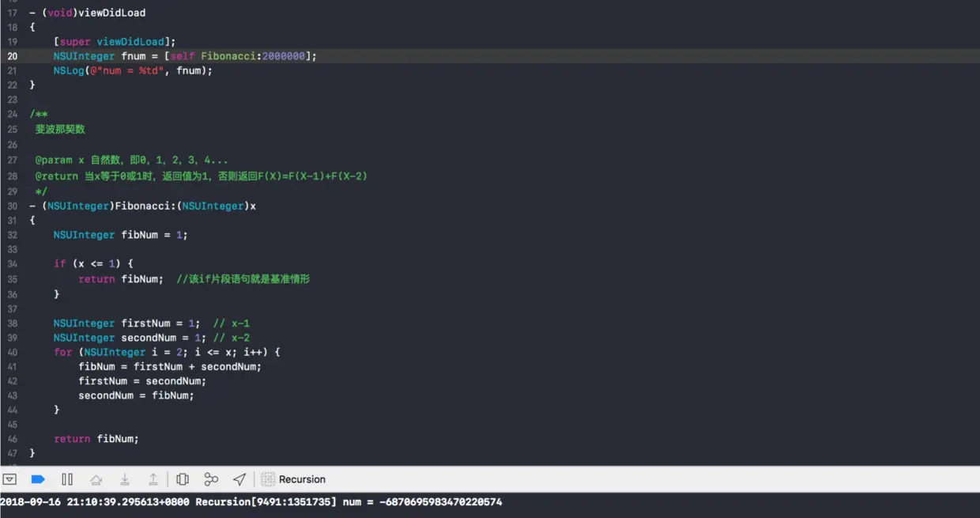The image size is (980, 518).
Task: Click the for loop header on line 40
Action: [x=167, y=352]
